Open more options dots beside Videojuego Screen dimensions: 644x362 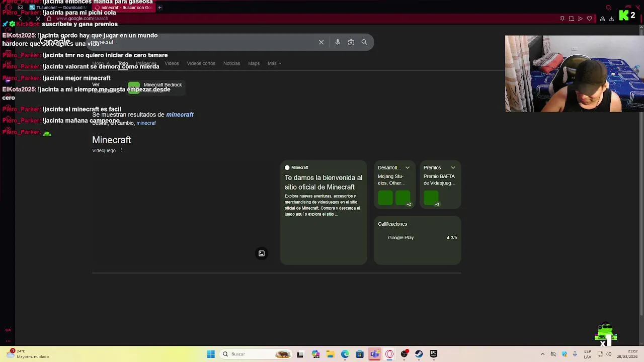121,150
